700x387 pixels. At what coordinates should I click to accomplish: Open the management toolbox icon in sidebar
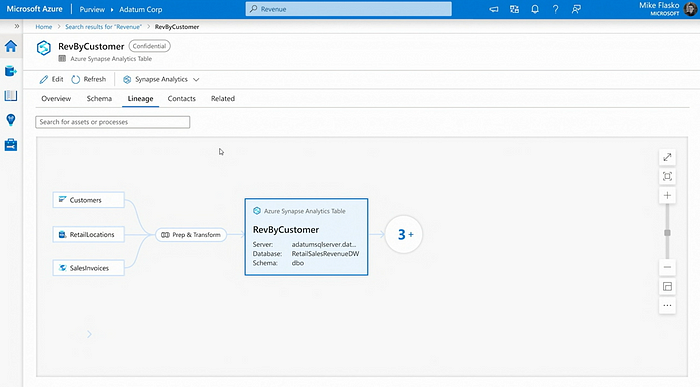(x=11, y=145)
